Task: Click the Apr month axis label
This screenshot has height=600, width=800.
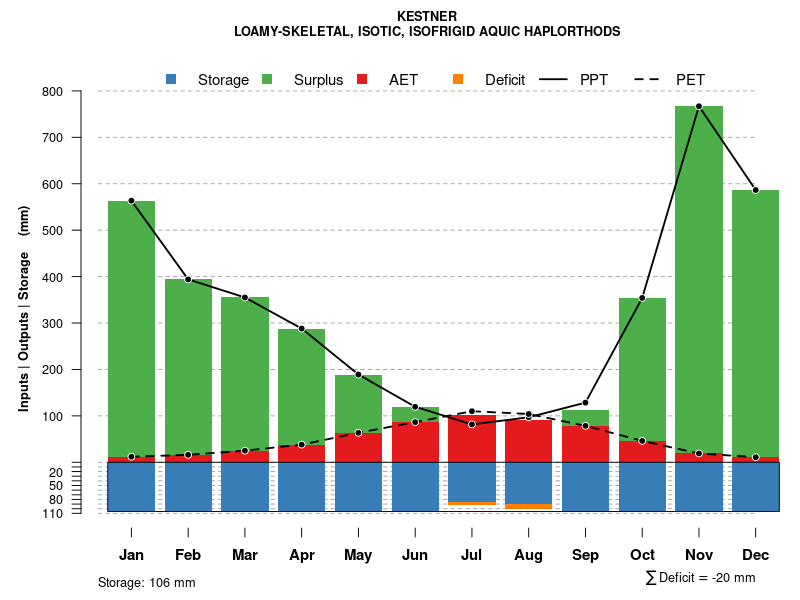Action: (301, 555)
